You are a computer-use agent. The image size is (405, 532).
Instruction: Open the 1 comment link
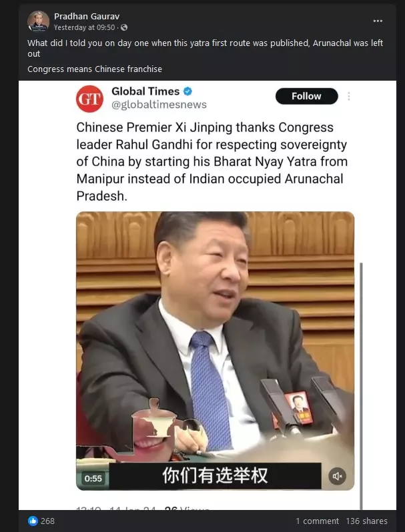317,521
